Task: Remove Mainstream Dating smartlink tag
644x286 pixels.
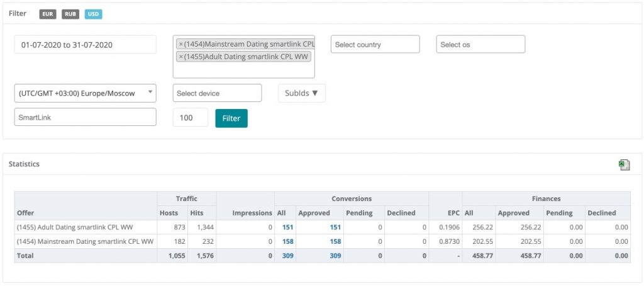Action: [x=181, y=45]
